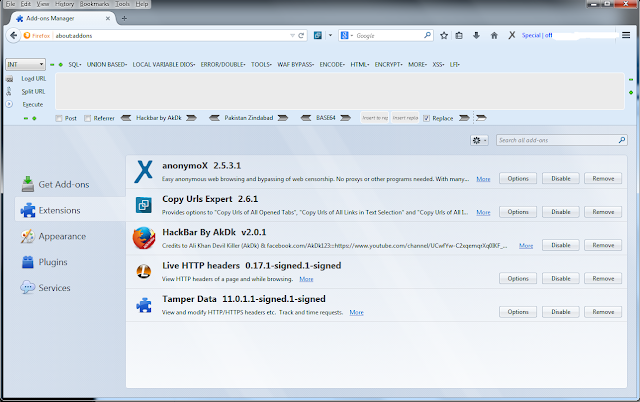
Task: Expand the LOCAL VARIABLE DIOS menu
Action: coord(164,64)
